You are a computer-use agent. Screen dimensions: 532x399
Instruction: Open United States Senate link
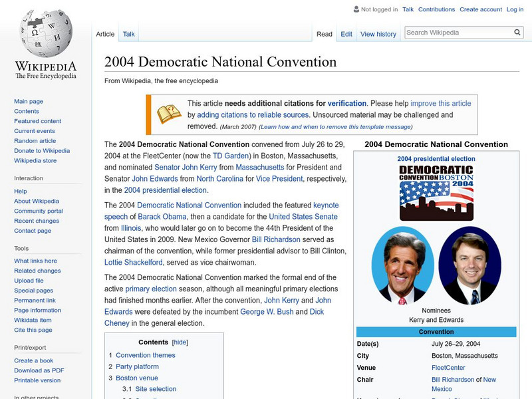(x=303, y=217)
